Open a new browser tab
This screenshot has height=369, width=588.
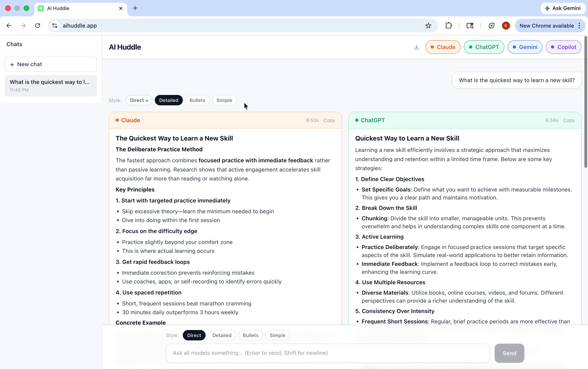pos(135,8)
